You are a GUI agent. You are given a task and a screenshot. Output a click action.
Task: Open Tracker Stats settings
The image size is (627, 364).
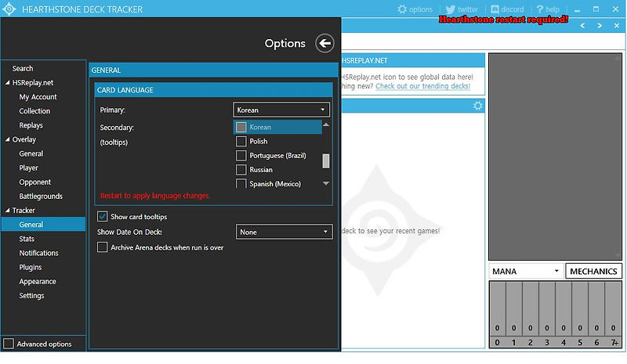(27, 239)
